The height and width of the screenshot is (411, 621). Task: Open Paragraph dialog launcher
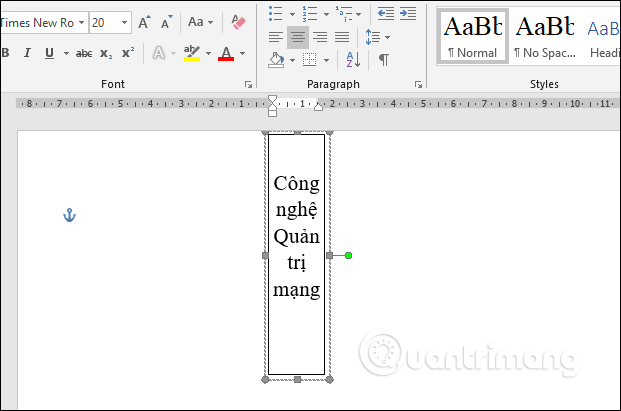[418, 84]
